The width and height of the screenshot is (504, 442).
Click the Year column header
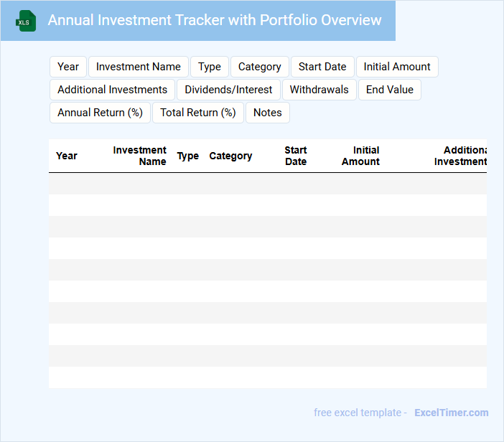(67, 156)
